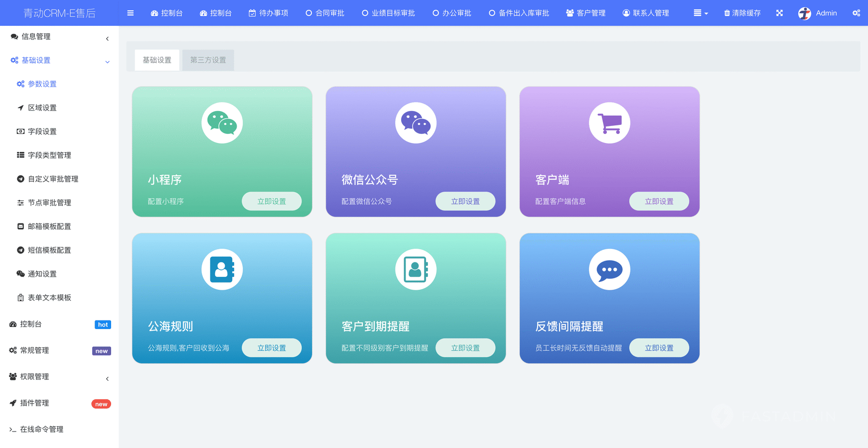Click 清除缓存 in the top bar
This screenshot has width=868, height=448.
point(742,13)
